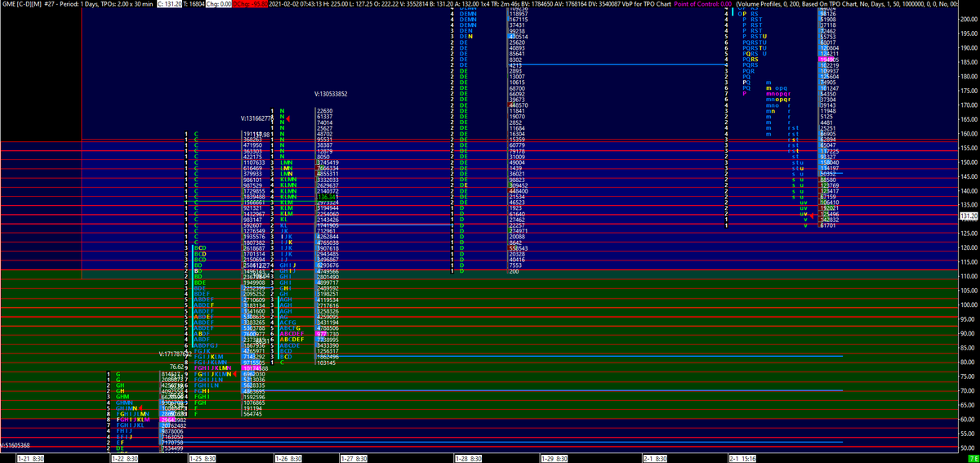
Task: Click volume value 192021 in latest profile
Action: [829, 209]
